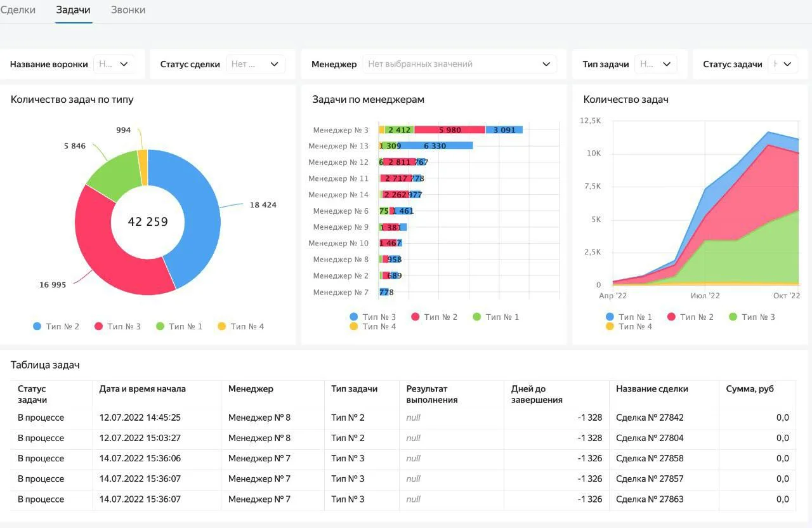This screenshot has height=528, width=812.
Task: Click the 994 label above the donut
Action: point(124,130)
